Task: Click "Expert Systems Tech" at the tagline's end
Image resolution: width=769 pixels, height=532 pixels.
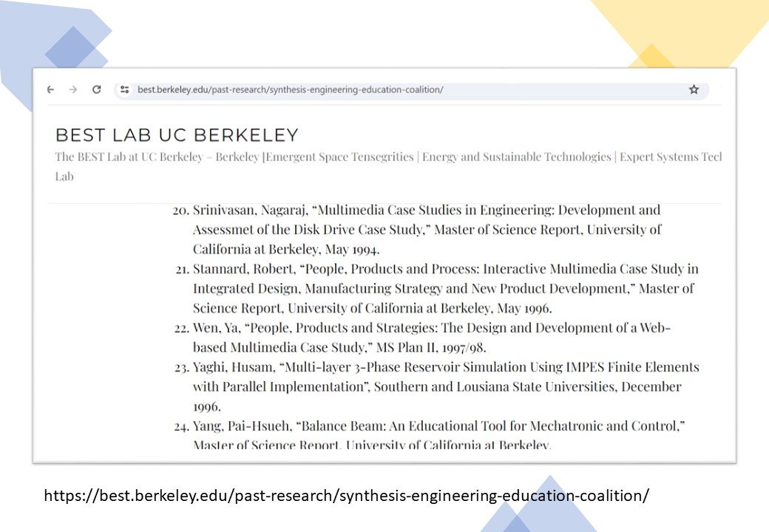Action: tap(670, 157)
